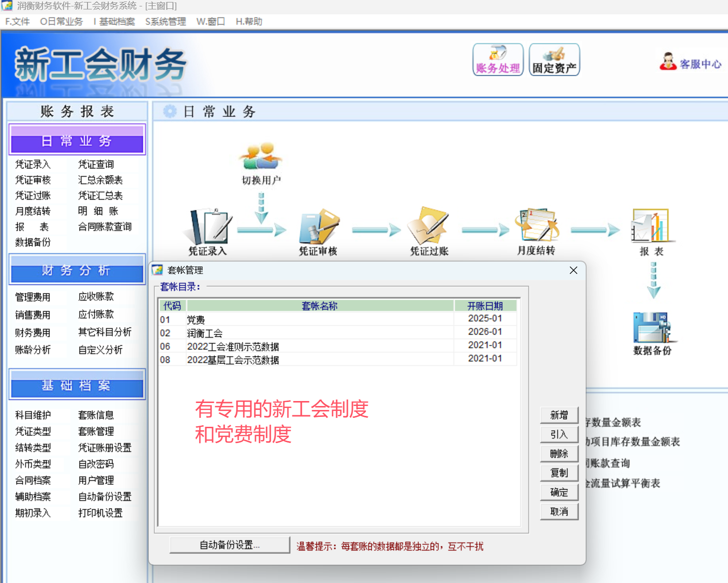Open the 客服中心 support icon
The width and height of the screenshot is (728, 583).
[690, 62]
